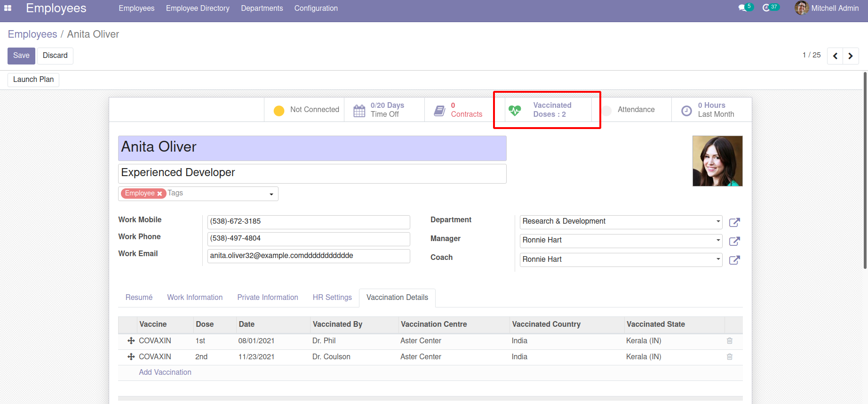Go to previous record arrow
This screenshot has width=868, height=404.
[x=835, y=56]
